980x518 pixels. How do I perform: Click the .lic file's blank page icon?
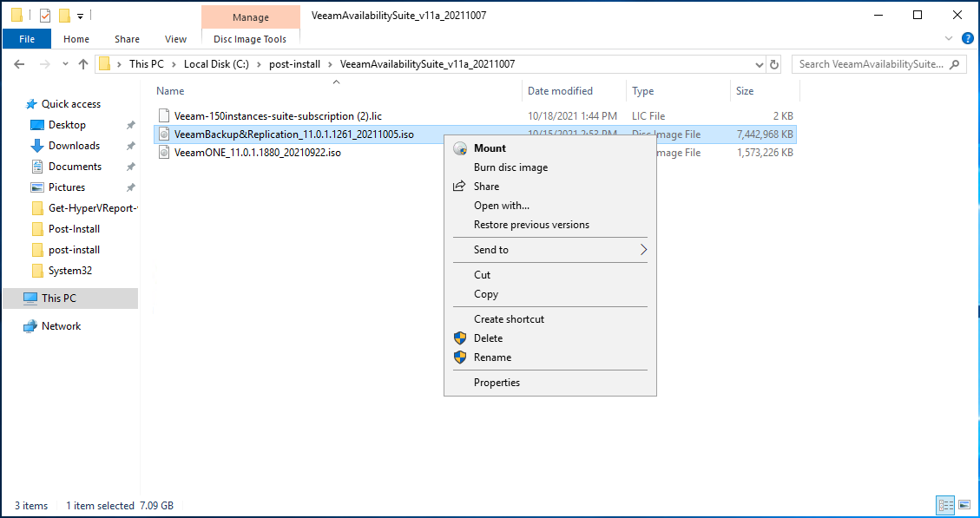click(x=164, y=115)
